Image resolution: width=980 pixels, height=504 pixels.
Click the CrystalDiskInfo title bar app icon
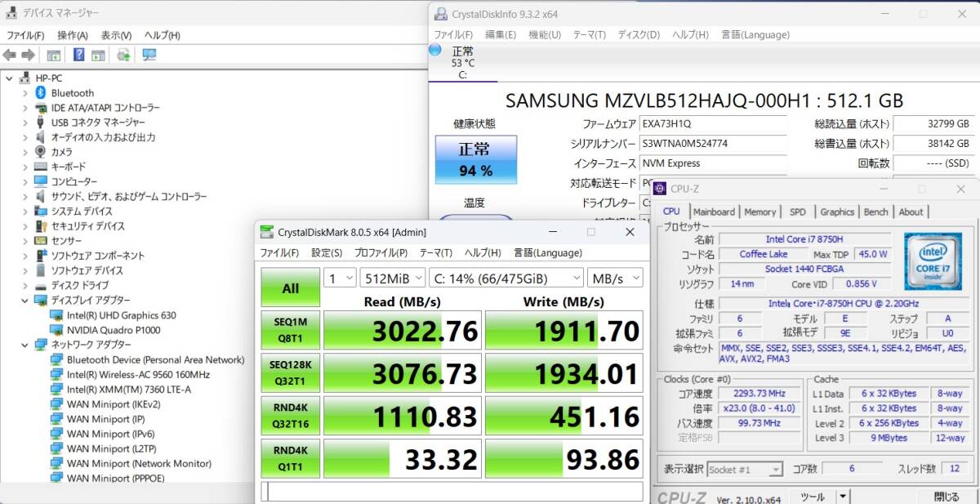tap(441, 14)
